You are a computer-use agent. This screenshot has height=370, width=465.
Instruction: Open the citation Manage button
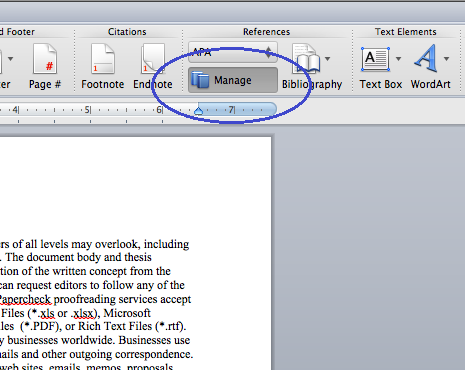coord(233,80)
